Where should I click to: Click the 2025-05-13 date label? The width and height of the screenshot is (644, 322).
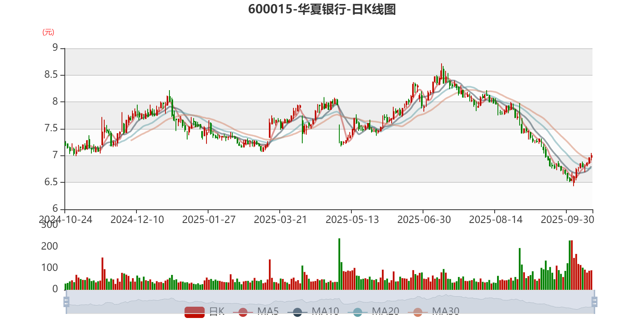352,220
